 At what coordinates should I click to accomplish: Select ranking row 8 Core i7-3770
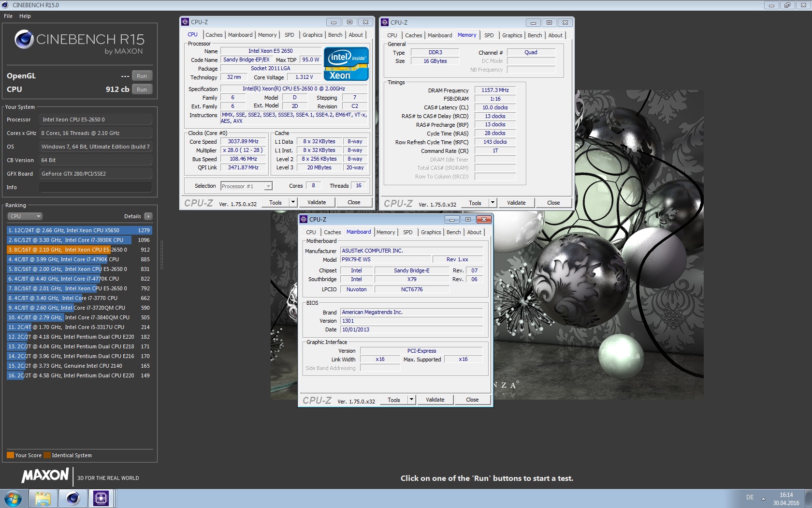click(x=79, y=298)
